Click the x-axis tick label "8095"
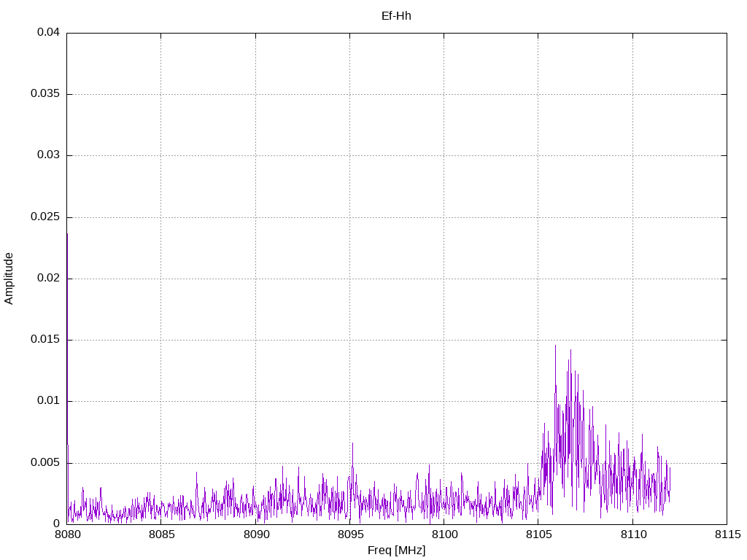The height and width of the screenshot is (560, 747). [x=350, y=534]
